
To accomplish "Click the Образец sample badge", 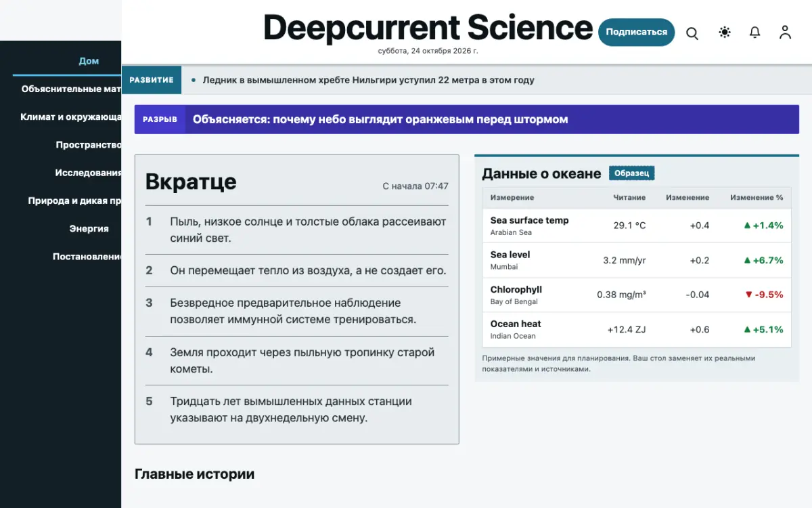I will [632, 173].
